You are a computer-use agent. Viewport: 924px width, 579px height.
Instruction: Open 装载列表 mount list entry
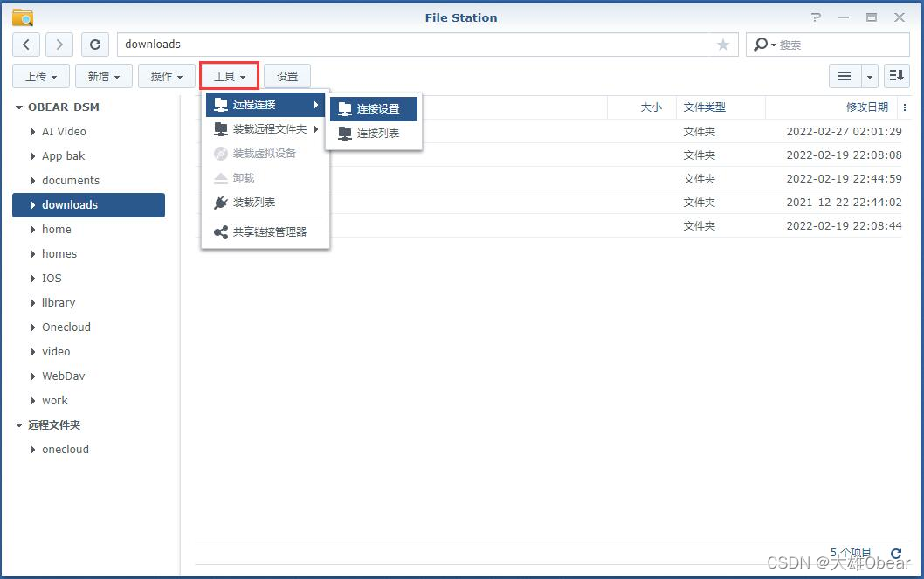pos(265,203)
